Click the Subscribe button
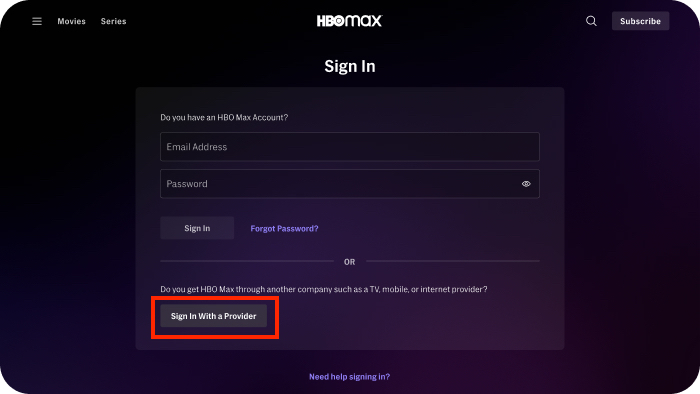Image resolution: width=700 pixels, height=394 pixels. [640, 21]
